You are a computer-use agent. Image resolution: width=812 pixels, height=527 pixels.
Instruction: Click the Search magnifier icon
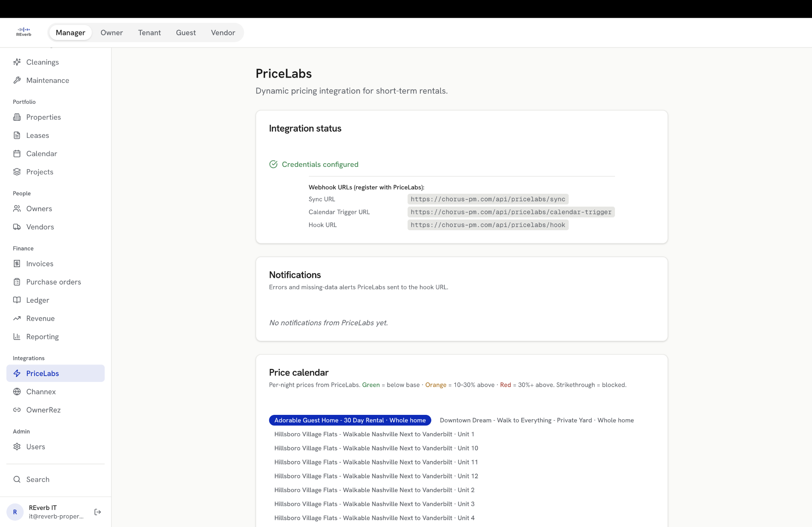(17, 479)
